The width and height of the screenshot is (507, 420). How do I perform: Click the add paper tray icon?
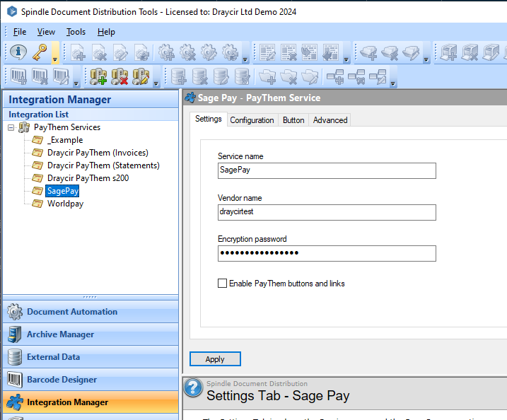tap(368, 52)
